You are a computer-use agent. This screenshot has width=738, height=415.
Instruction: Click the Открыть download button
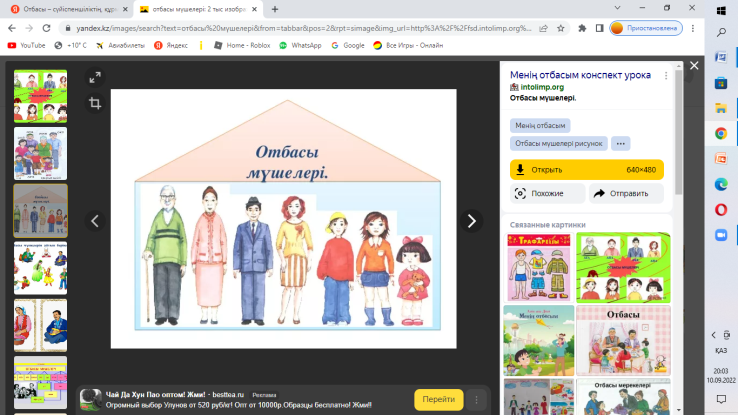[587, 170]
